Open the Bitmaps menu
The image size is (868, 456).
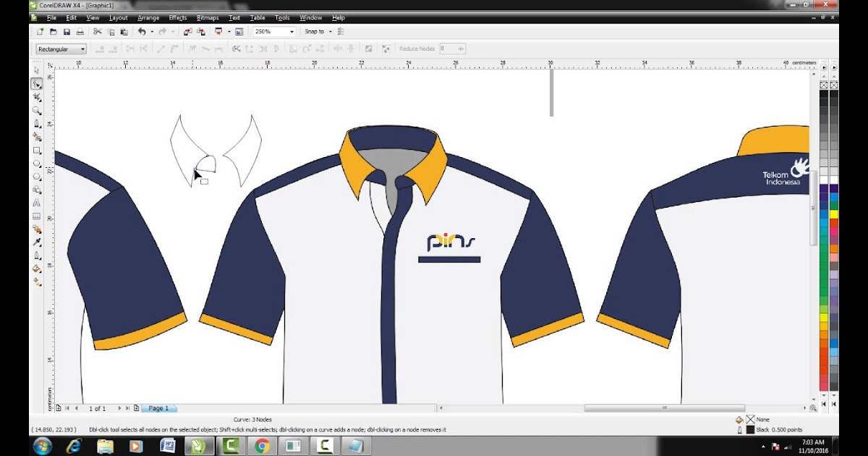(208, 17)
